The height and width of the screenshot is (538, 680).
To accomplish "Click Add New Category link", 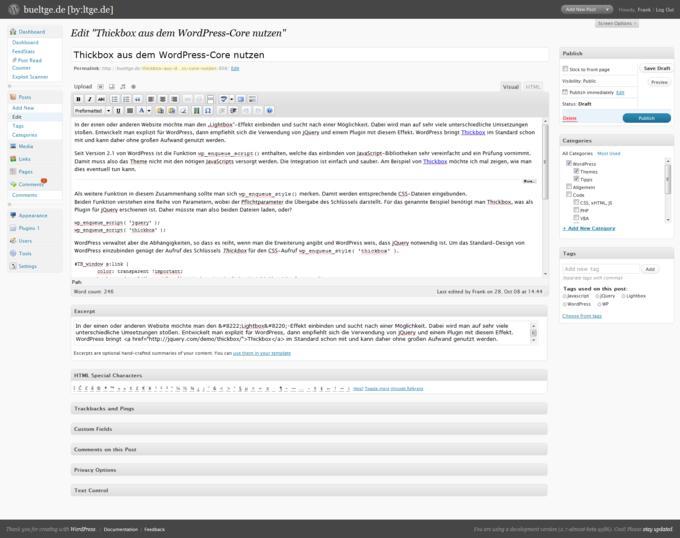I will [x=589, y=228].
